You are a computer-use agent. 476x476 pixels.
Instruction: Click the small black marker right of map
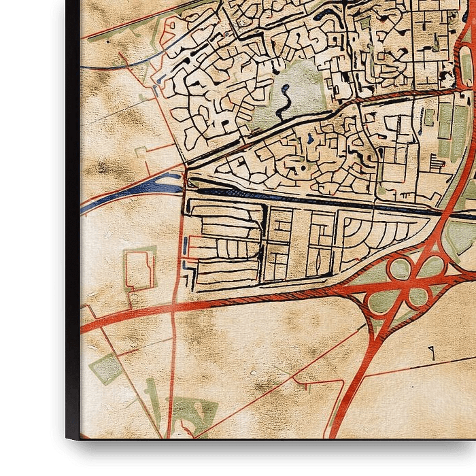point(431,352)
